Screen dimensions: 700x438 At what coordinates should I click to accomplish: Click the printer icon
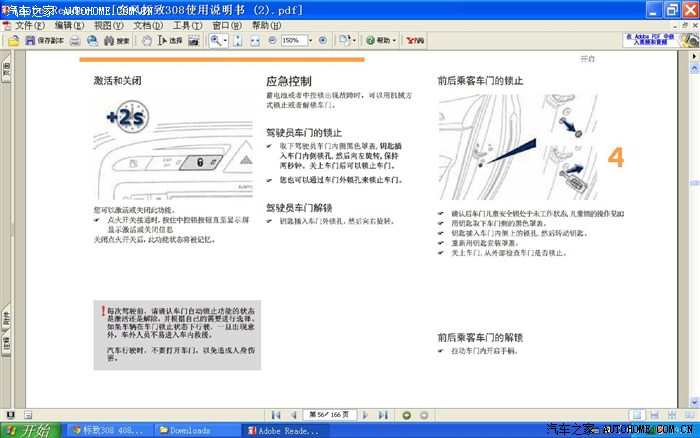tap(75, 41)
